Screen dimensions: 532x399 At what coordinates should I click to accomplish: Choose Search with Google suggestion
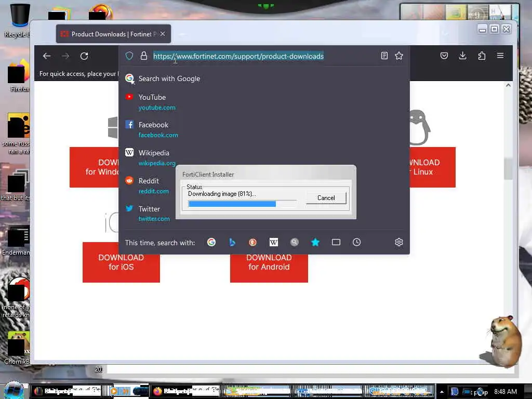(264, 79)
